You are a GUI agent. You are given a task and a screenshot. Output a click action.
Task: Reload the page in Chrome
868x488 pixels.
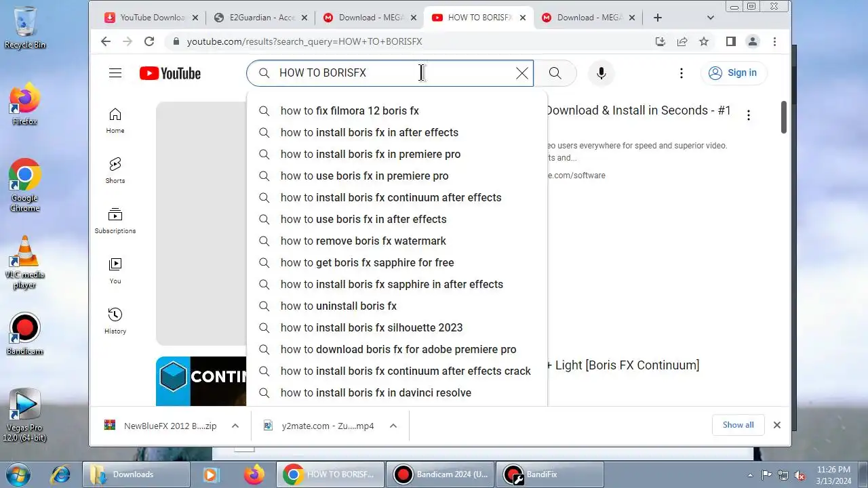(149, 41)
